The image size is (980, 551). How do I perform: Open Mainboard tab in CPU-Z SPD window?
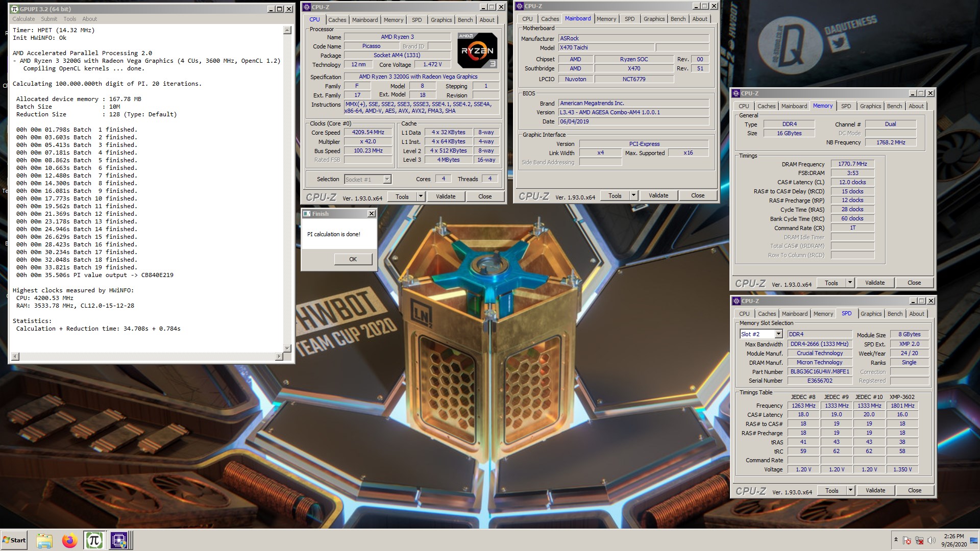pos(794,314)
